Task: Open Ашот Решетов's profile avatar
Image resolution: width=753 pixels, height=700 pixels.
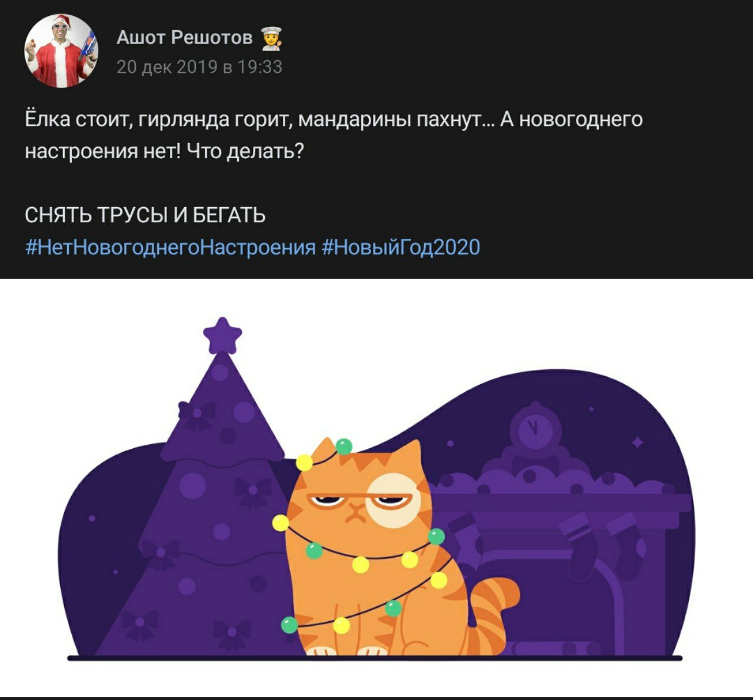Action: 61,51
